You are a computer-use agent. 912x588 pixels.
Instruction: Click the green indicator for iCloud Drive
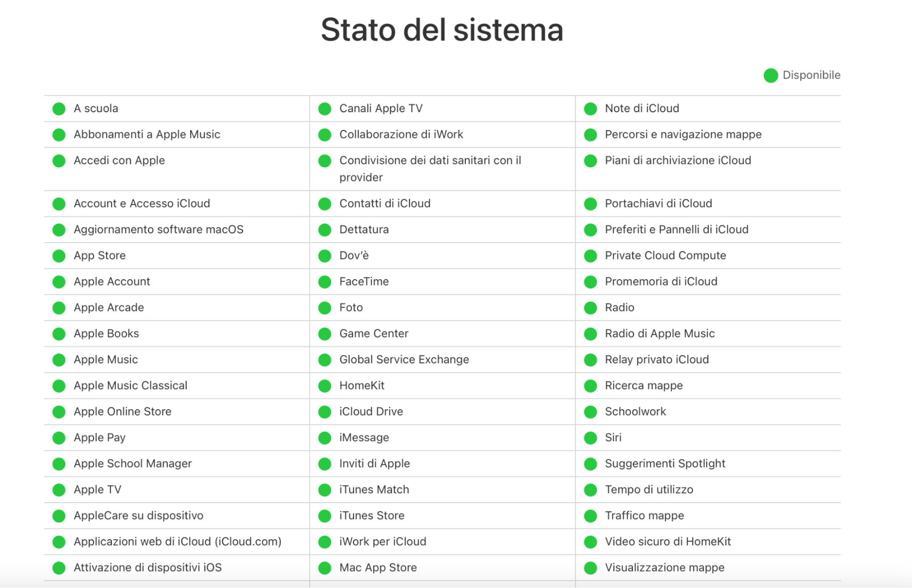click(x=324, y=411)
